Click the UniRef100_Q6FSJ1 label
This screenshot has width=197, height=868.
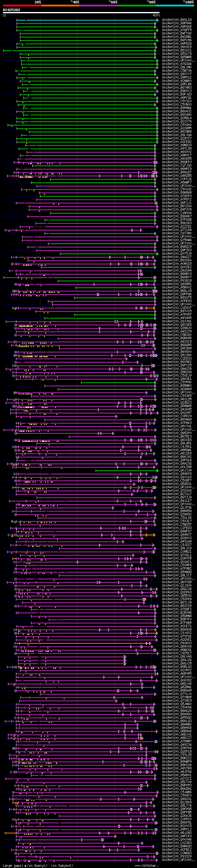(177, 203)
